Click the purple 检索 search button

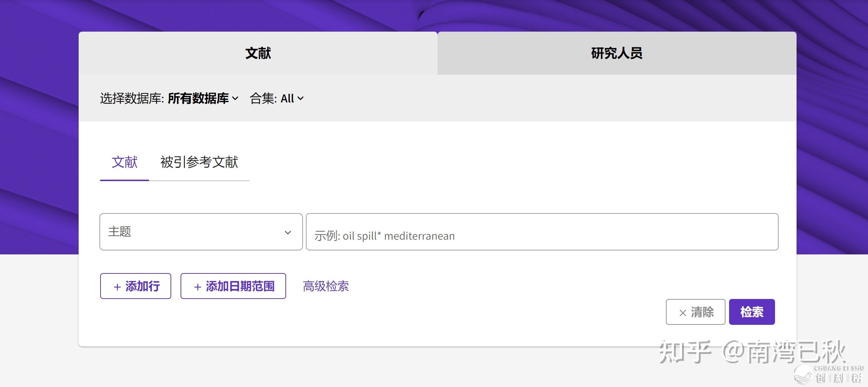click(x=752, y=312)
